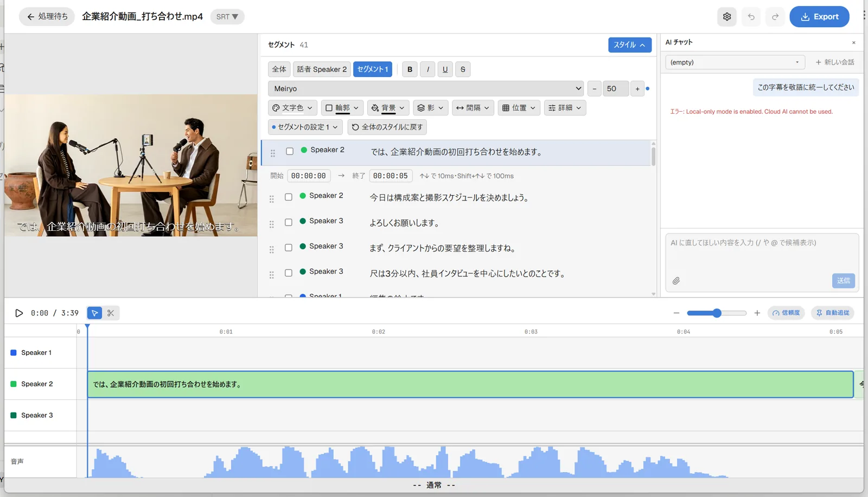Grab drag handle of よろしくお願いします row
The width and height of the screenshot is (868, 497).
272,224
